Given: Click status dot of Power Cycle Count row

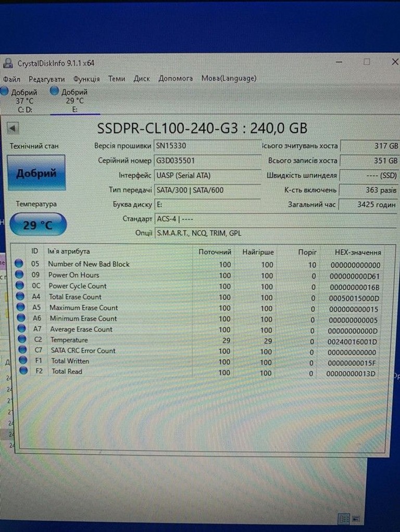Looking at the screenshot, I should pyautogui.click(x=20, y=286).
